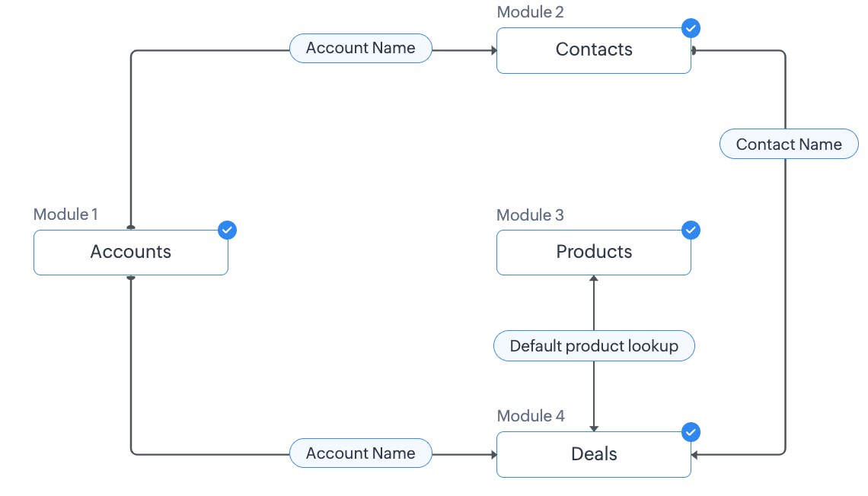Open the Default product lookup pill
Viewport: 868px width, 496px height.
pyautogui.click(x=594, y=346)
